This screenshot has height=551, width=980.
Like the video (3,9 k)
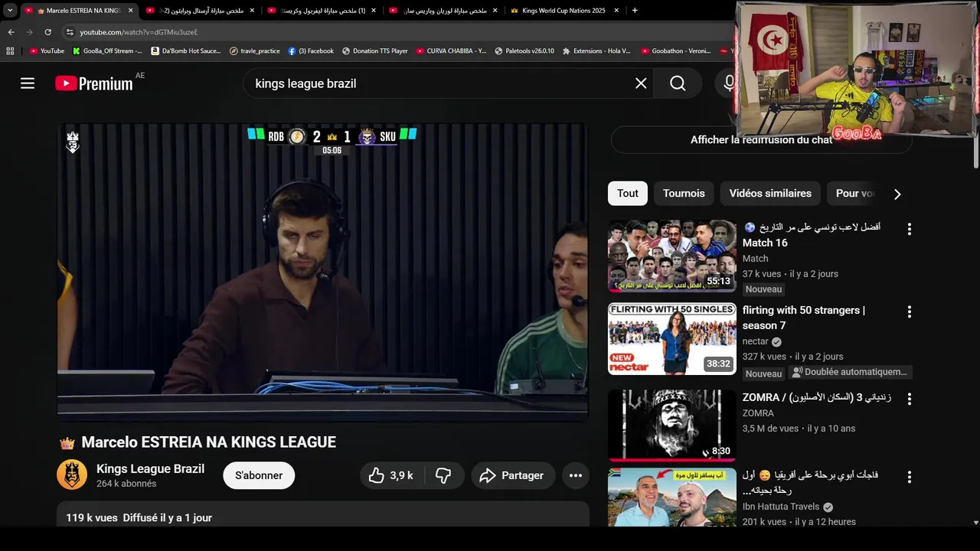click(x=391, y=475)
